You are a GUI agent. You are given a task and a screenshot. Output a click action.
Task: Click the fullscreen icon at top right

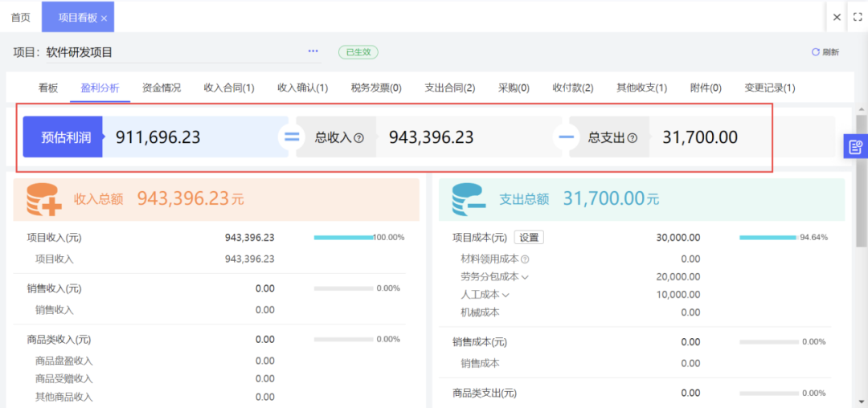pyautogui.click(x=858, y=17)
